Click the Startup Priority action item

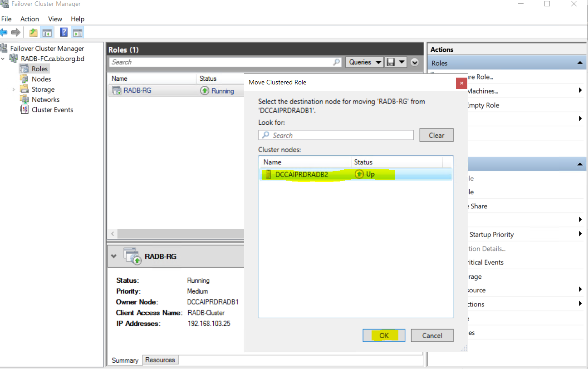click(x=491, y=235)
